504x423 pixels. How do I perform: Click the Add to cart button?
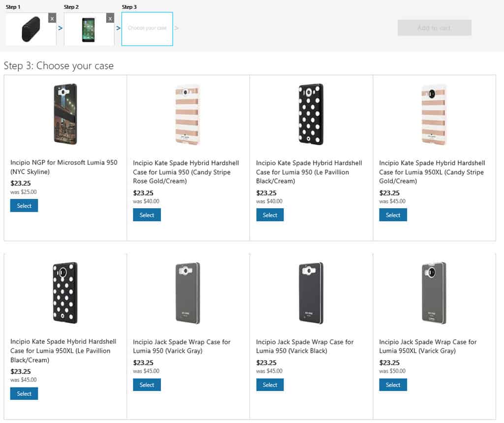[434, 28]
